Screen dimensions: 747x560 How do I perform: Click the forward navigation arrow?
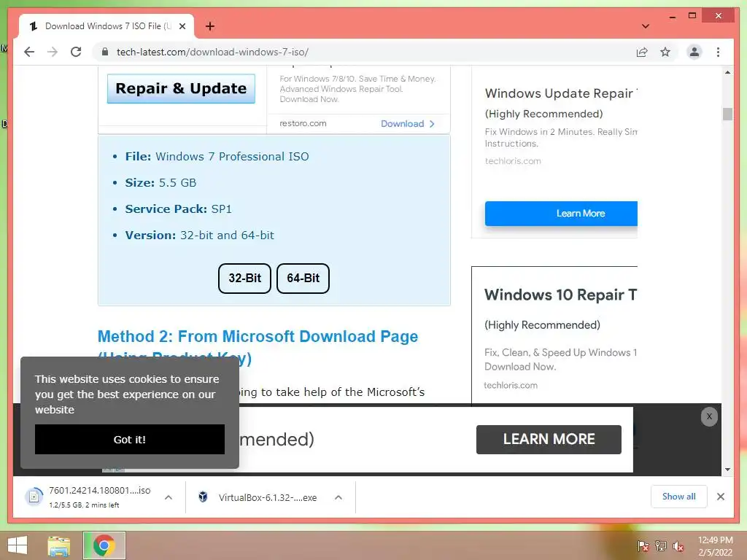click(x=53, y=52)
